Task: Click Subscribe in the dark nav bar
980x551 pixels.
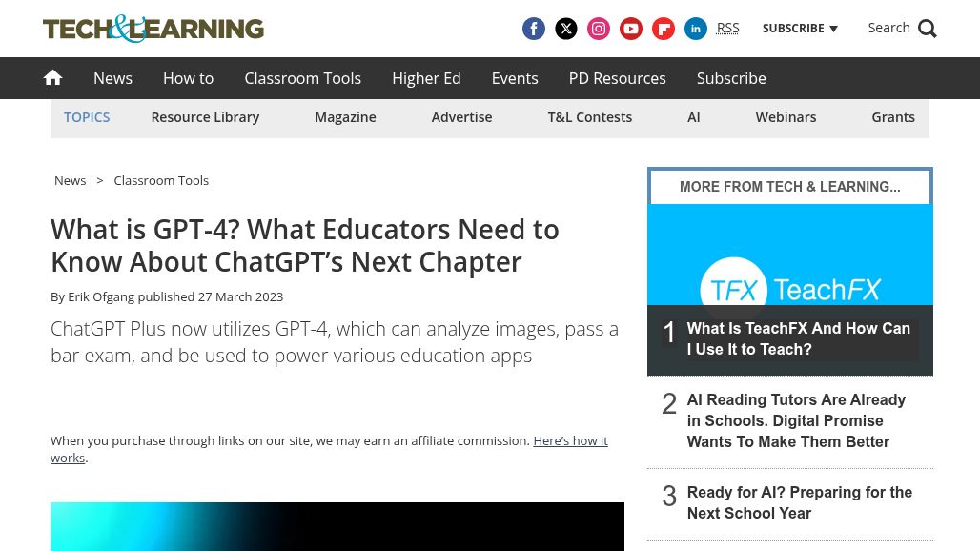Action: (731, 78)
